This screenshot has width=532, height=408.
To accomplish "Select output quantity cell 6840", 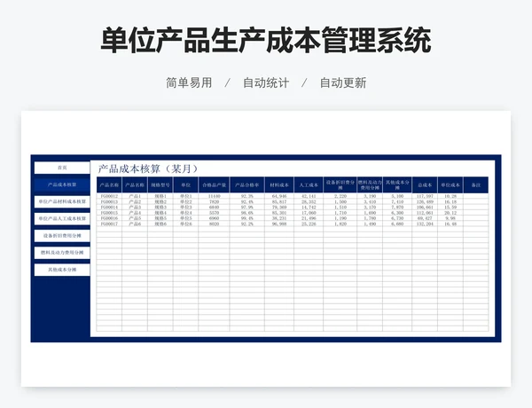I will click(214, 207).
